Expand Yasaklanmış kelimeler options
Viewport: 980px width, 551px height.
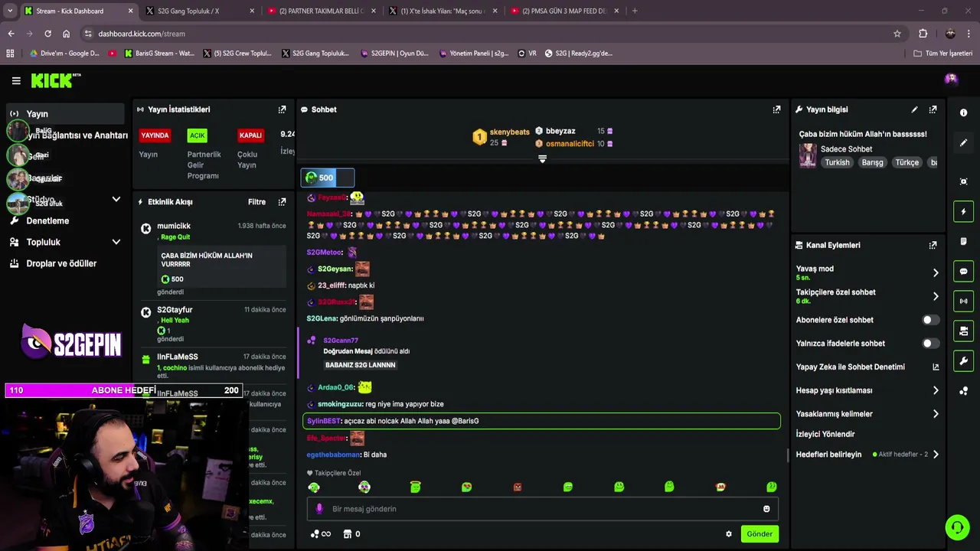[x=936, y=414]
